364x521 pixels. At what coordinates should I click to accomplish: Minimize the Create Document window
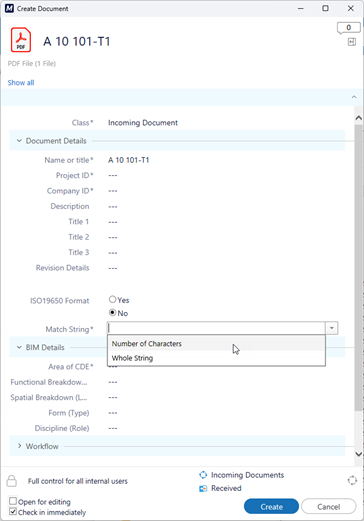[x=301, y=8]
